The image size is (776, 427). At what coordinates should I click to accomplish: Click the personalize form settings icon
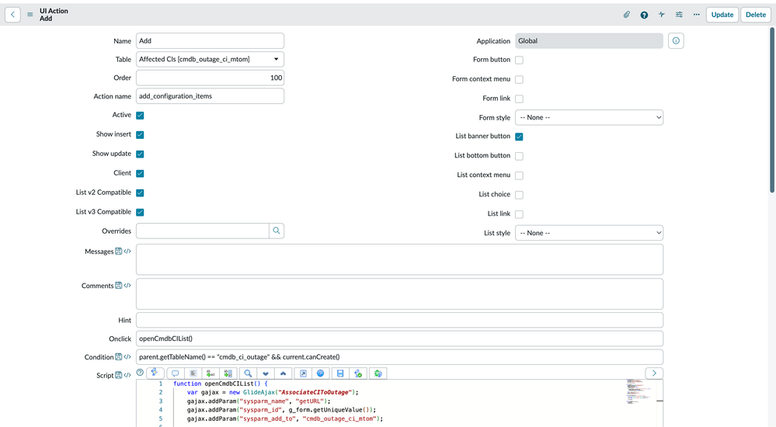pos(679,15)
